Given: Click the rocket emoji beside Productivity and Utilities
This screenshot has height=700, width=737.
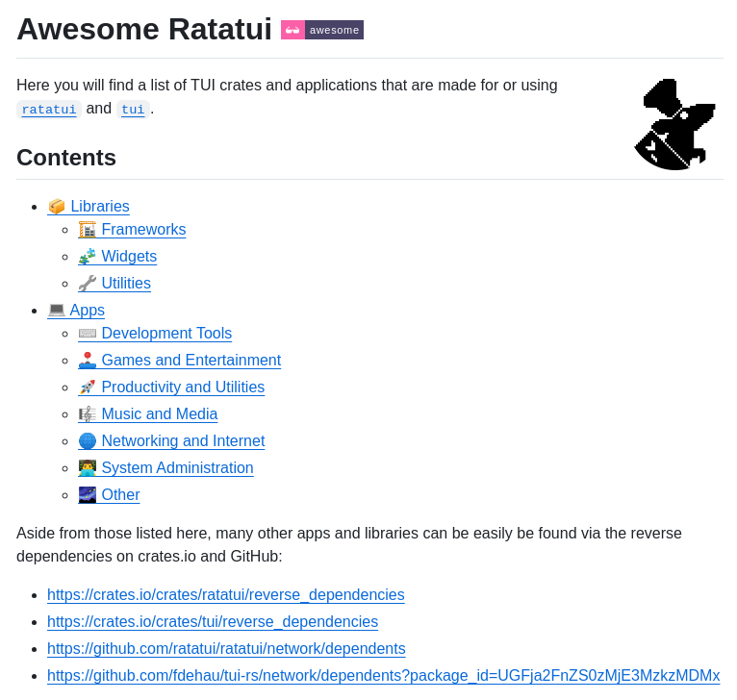Looking at the screenshot, I should 88,387.
